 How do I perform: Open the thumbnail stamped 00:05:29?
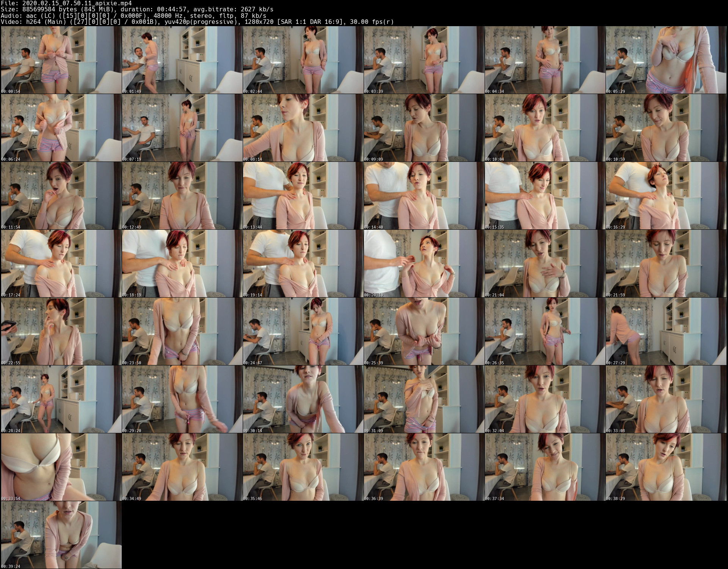point(666,60)
